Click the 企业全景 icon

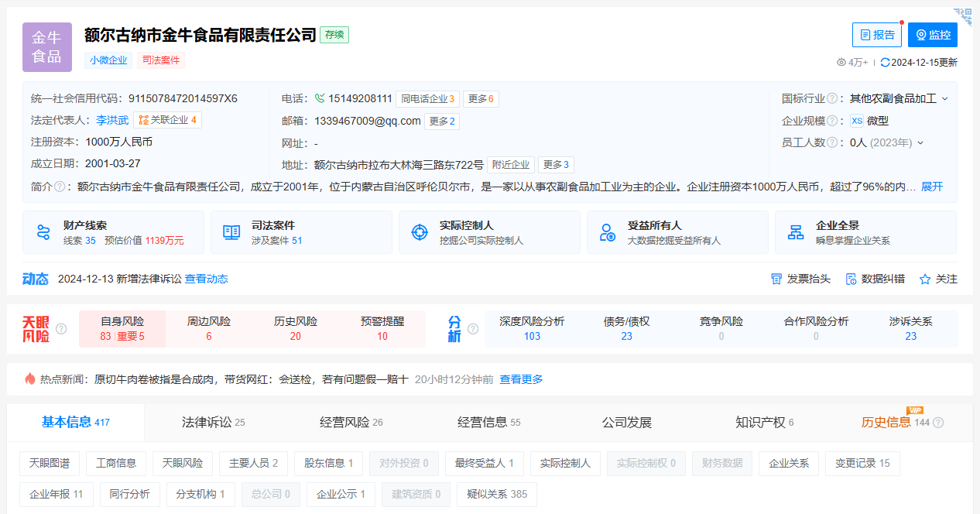[x=796, y=231]
